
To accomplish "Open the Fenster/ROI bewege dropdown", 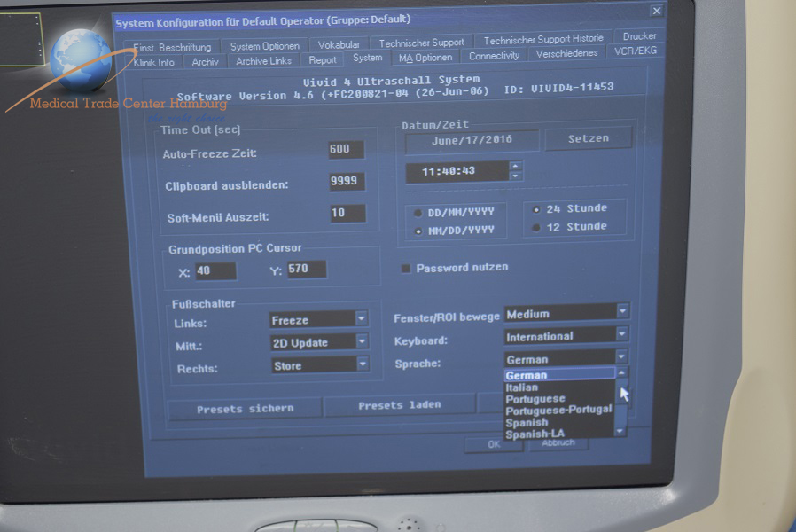I will pyautogui.click(x=622, y=312).
